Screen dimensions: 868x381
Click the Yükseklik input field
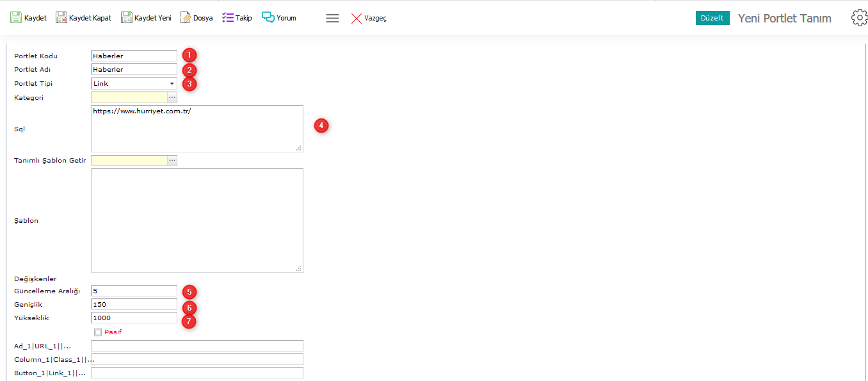(x=134, y=318)
